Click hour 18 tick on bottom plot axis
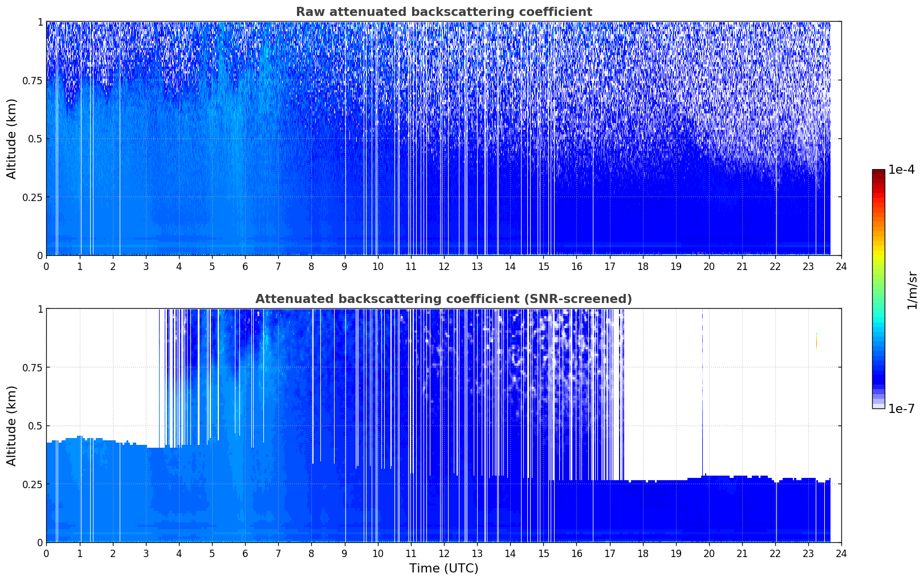The image size is (924, 581). pyautogui.click(x=642, y=553)
